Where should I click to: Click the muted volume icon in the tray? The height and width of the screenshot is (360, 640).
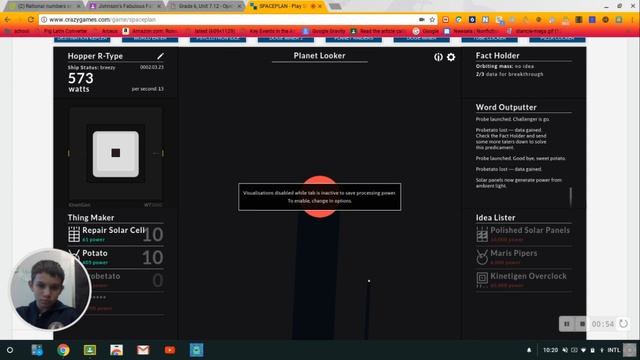click(565, 350)
